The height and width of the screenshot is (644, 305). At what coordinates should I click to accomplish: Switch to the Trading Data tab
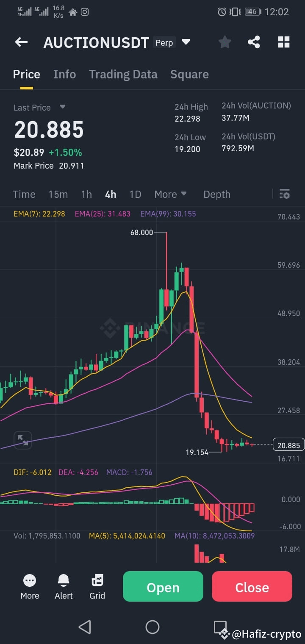[123, 74]
